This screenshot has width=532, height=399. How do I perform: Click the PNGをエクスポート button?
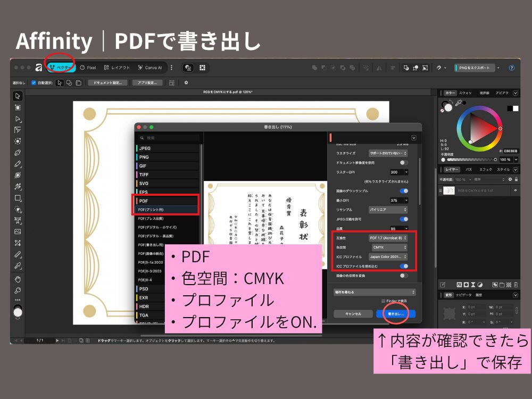(475, 68)
